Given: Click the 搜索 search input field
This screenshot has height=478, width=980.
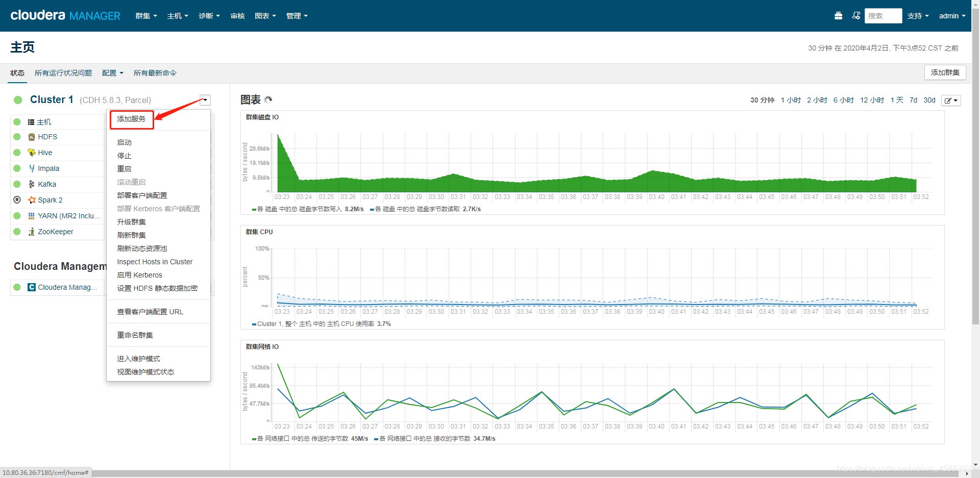Looking at the screenshot, I should [x=883, y=16].
